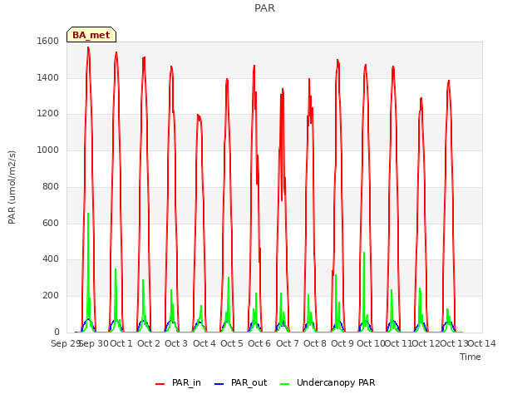
Task: Click the 400 y-axis tick label
Action: (51, 259)
